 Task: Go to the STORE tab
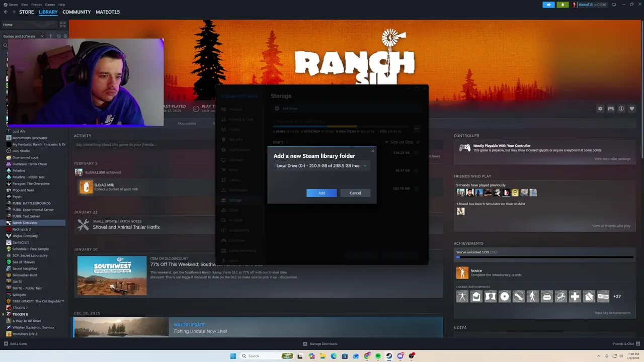click(26, 12)
